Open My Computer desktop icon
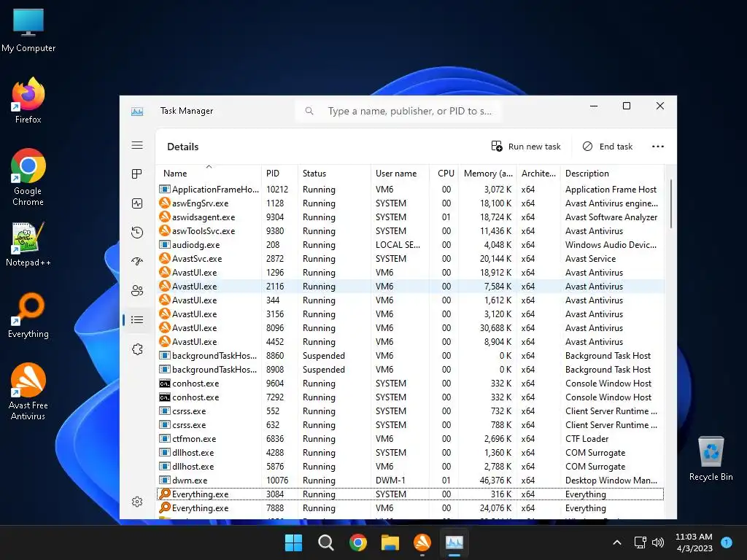 pos(28,30)
